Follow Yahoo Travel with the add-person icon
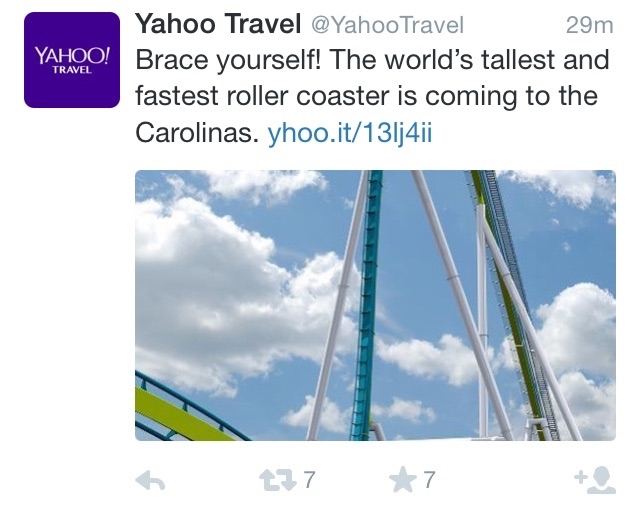Viewport: 640px width, 517px height. (x=595, y=480)
